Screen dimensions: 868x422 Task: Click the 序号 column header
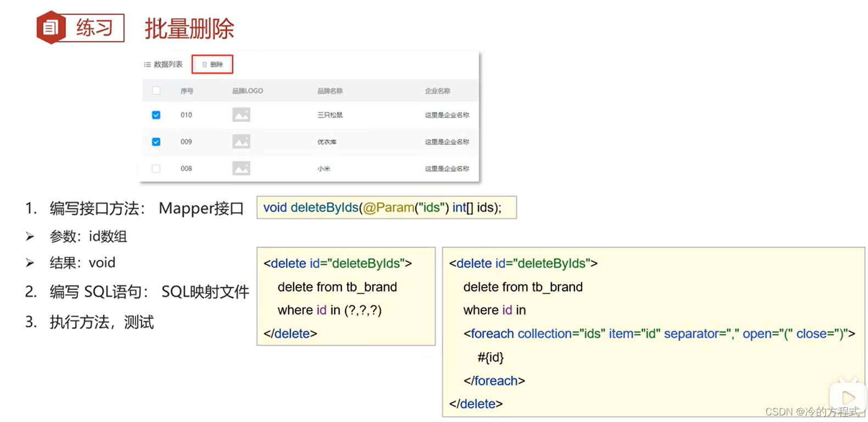point(187,91)
